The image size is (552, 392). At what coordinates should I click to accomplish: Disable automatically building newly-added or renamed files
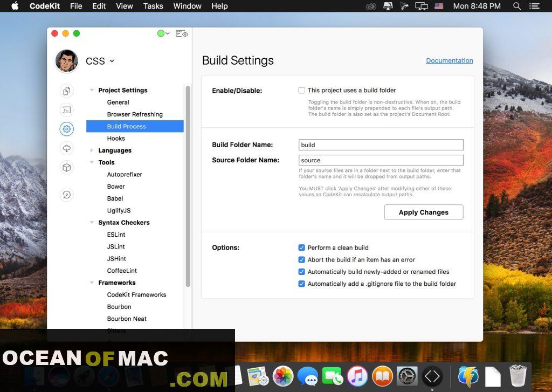tap(302, 272)
